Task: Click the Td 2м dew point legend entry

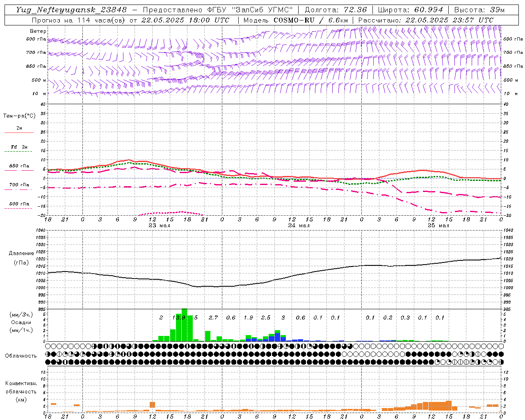Action: tap(19, 147)
